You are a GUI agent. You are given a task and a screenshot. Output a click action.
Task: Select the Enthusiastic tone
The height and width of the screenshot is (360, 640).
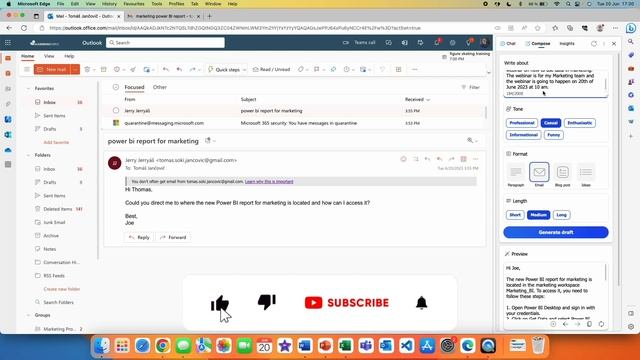point(580,123)
